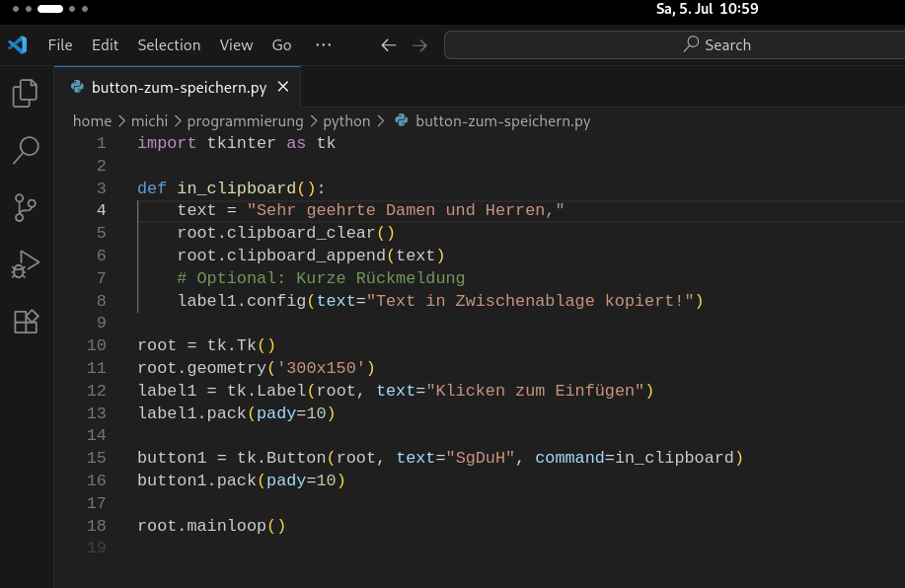Open the Search view in activity bar
The image size is (905, 588).
tap(26, 150)
